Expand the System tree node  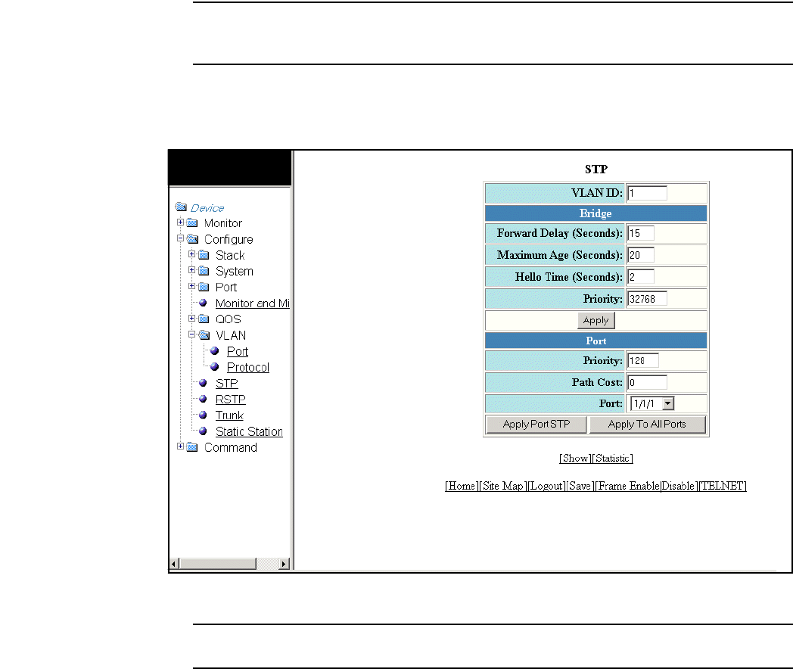(191, 270)
